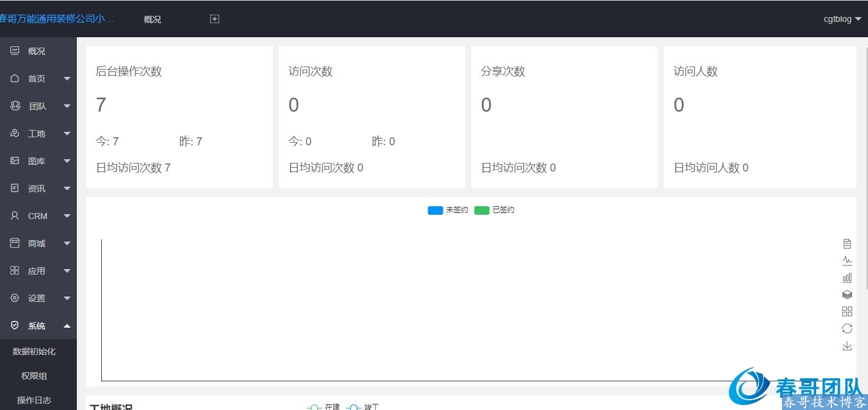Toggle 在建 legend series
The width and height of the screenshot is (868, 410).
323,406
